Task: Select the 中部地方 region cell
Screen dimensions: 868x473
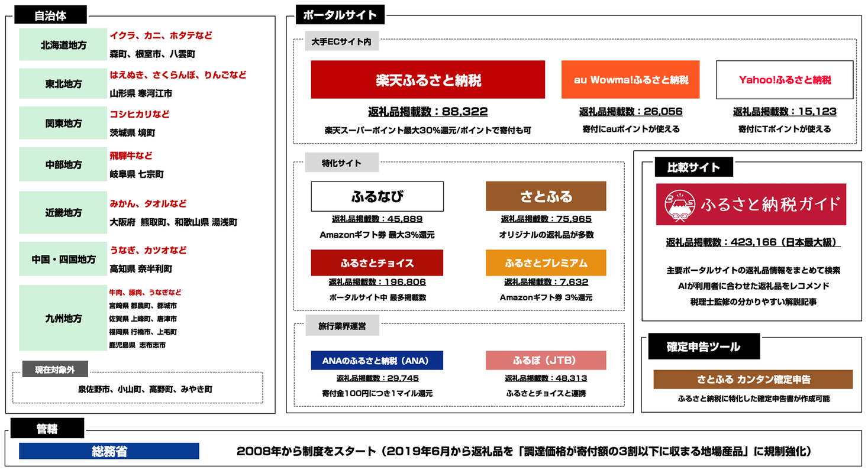Action: pyautogui.click(x=63, y=164)
